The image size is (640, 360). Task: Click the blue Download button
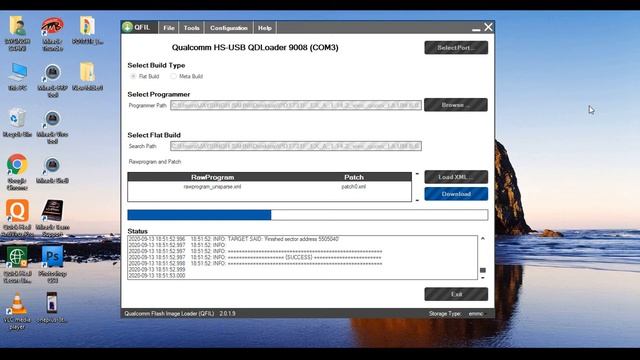coord(456,194)
